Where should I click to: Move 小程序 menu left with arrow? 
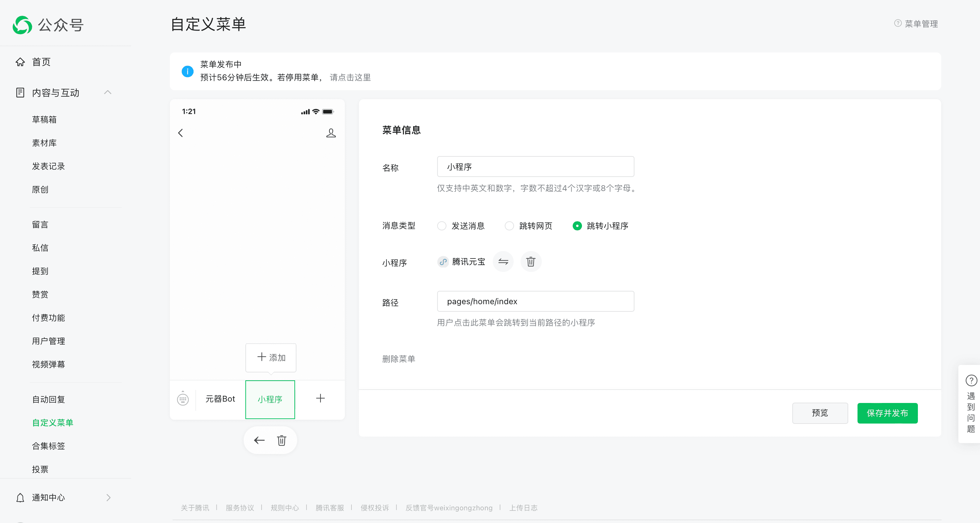click(x=259, y=440)
